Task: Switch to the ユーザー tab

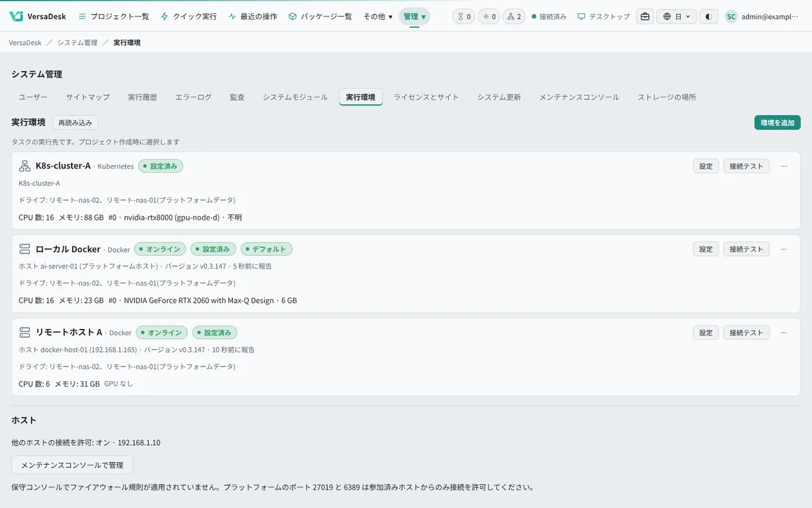Action: tap(33, 97)
